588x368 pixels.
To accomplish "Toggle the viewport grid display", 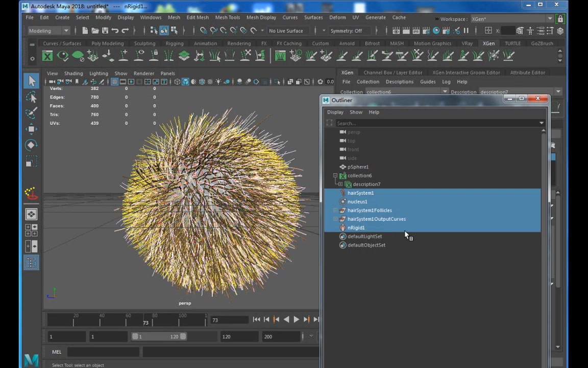I will tap(115, 82).
